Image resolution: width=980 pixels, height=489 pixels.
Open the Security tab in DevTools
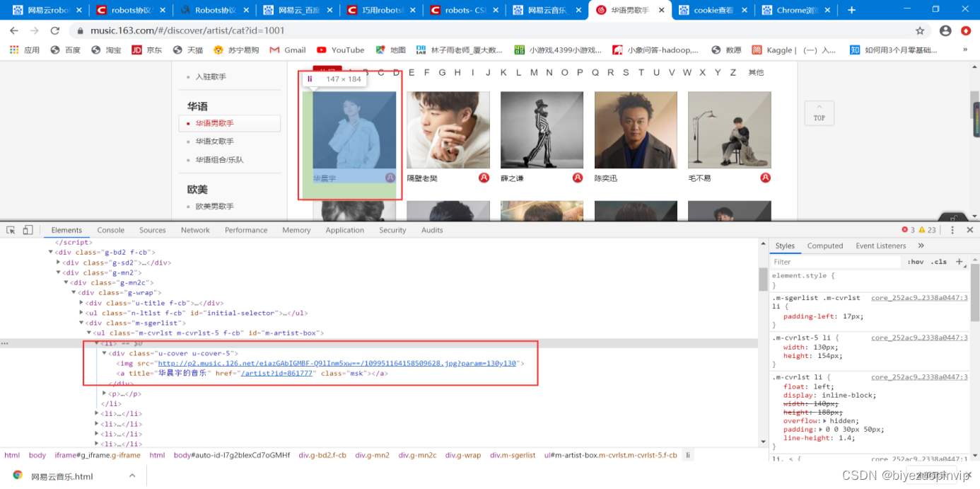[392, 230]
